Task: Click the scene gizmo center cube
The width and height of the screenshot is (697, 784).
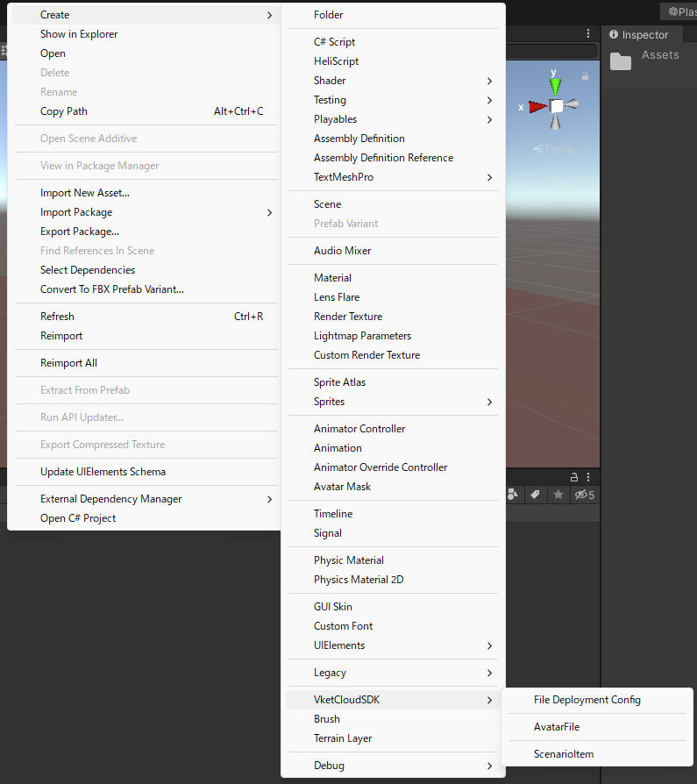Action: pos(556,106)
